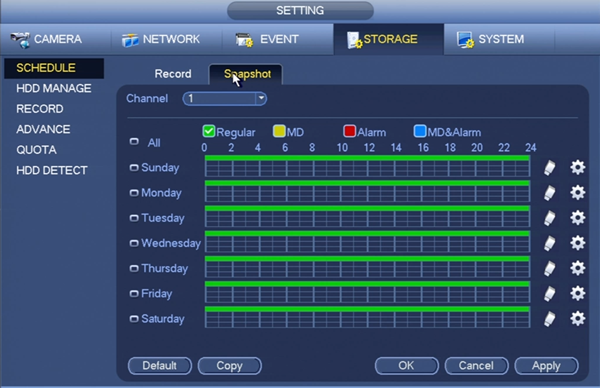Expand the Channel dropdown
This screenshot has width=600, height=388.
pyautogui.click(x=225, y=99)
